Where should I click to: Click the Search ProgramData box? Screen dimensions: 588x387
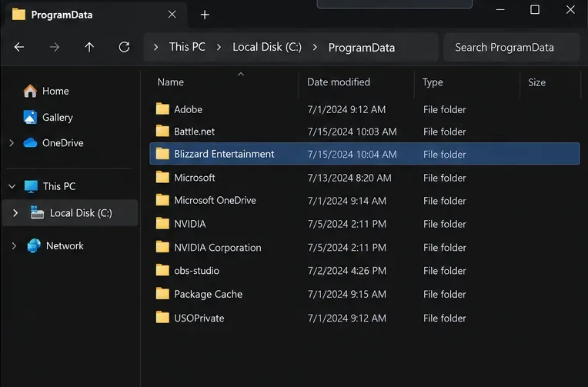(512, 47)
